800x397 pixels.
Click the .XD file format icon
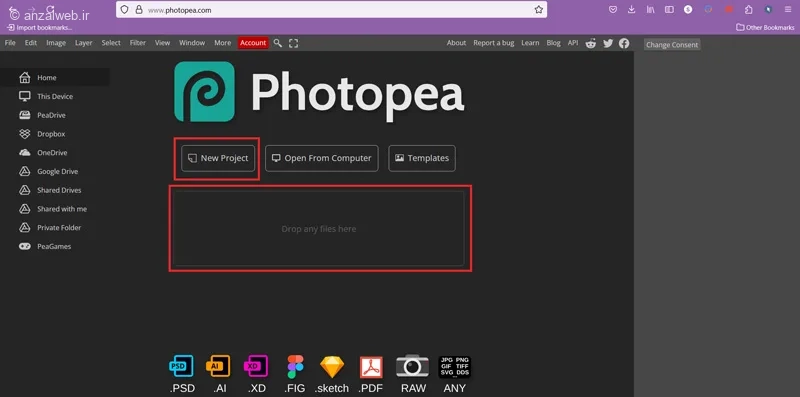click(256, 367)
